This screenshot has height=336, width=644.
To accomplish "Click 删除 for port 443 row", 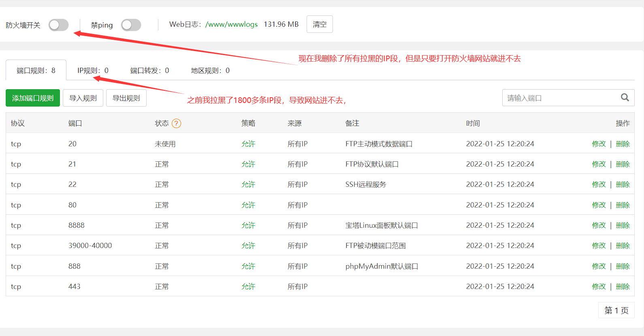I will (623, 287).
